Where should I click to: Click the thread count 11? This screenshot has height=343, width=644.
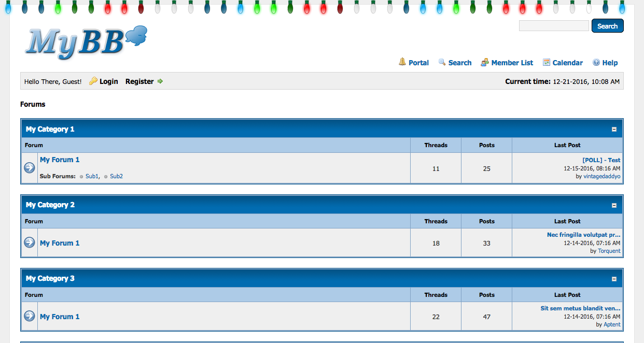pyautogui.click(x=436, y=168)
